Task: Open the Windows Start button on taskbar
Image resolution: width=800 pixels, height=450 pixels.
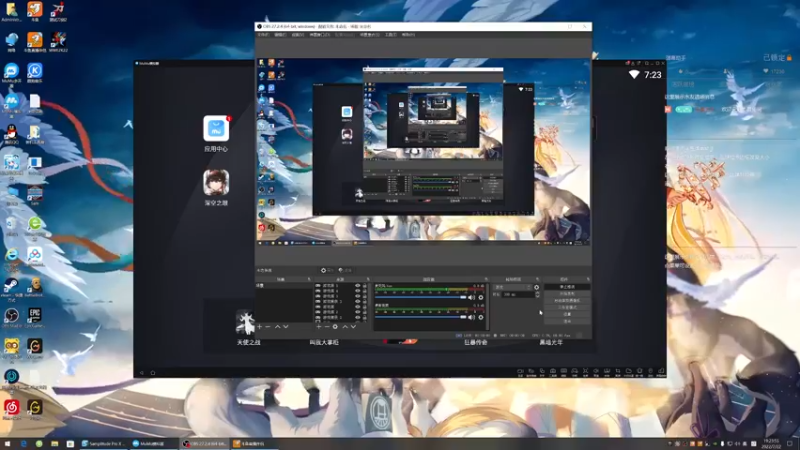Action: 7,444
